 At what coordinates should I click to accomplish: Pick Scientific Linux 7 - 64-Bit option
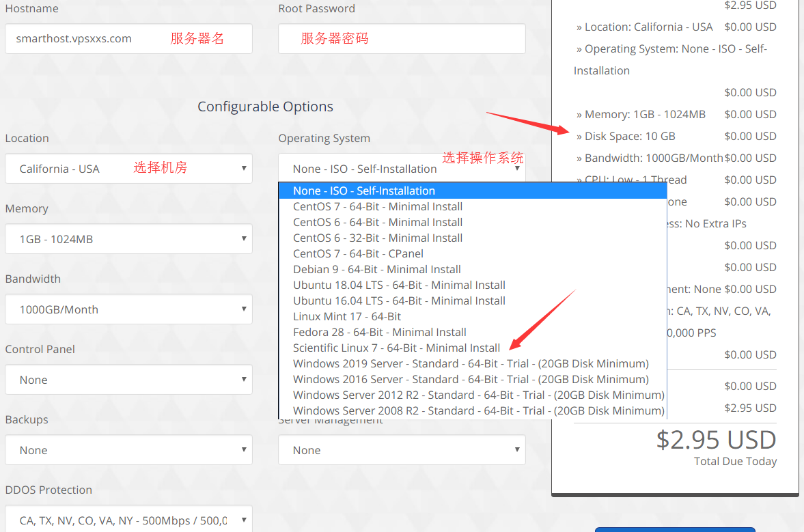(473, 348)
